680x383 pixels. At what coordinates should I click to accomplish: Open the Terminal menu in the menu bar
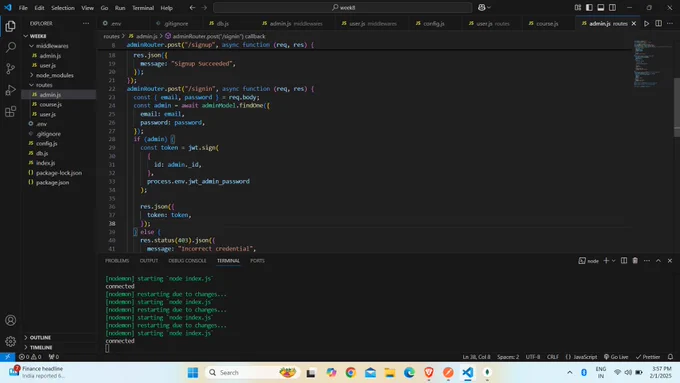(x=143, y=8)
